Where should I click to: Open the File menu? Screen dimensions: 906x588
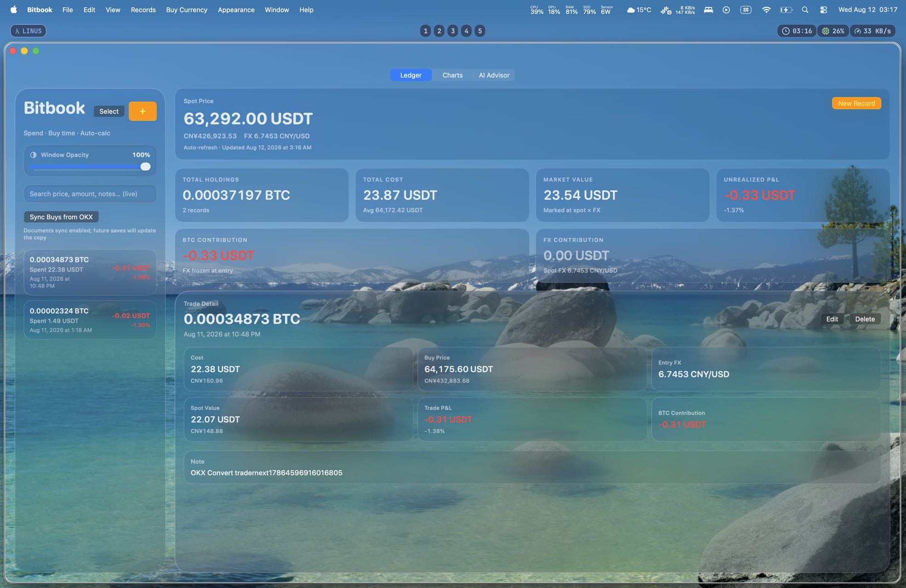[68, 10]
